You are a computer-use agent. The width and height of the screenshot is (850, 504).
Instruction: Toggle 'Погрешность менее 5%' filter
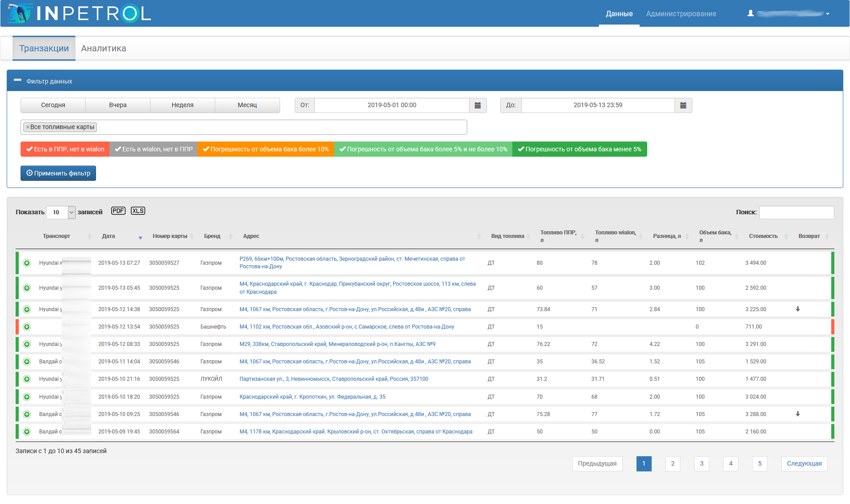pyautogui.click(x=580, y=149)
